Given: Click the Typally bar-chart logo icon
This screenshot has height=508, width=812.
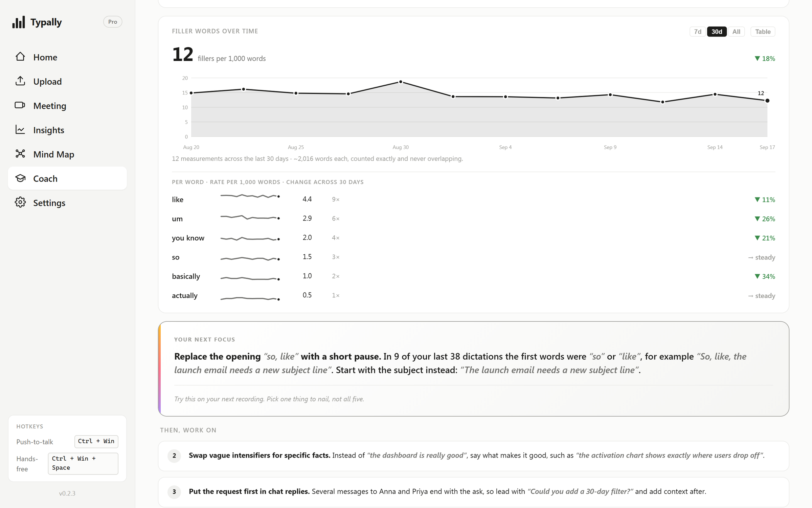Looking at the screenshot, I should [x=19, y=22].
